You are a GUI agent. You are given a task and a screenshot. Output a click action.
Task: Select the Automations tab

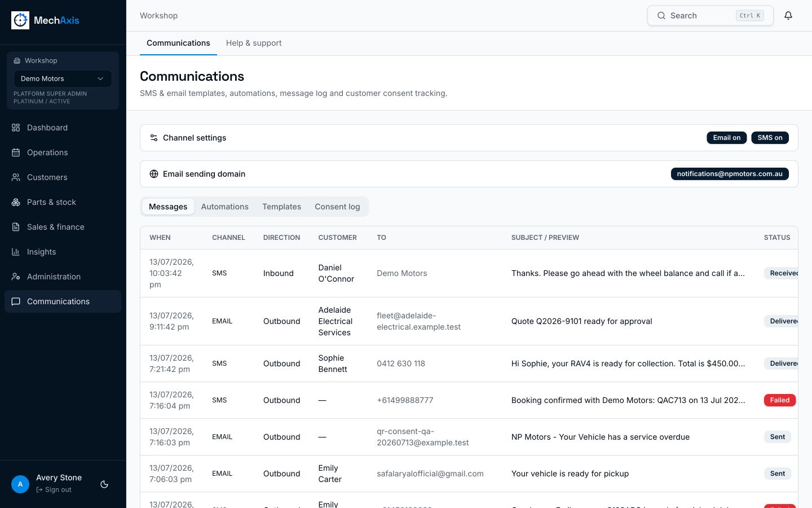coord(225,207)
